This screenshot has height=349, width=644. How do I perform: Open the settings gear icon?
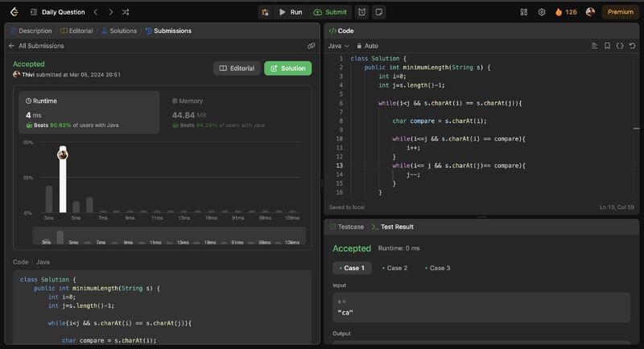(x=542, y=12)
